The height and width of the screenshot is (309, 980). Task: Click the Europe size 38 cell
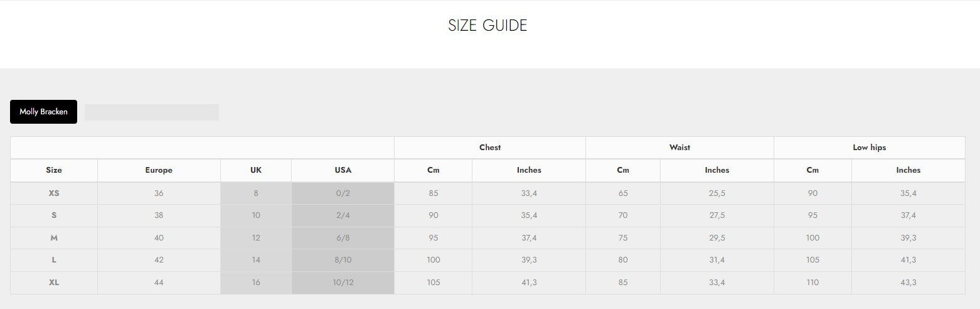click(x=159, y=215)
